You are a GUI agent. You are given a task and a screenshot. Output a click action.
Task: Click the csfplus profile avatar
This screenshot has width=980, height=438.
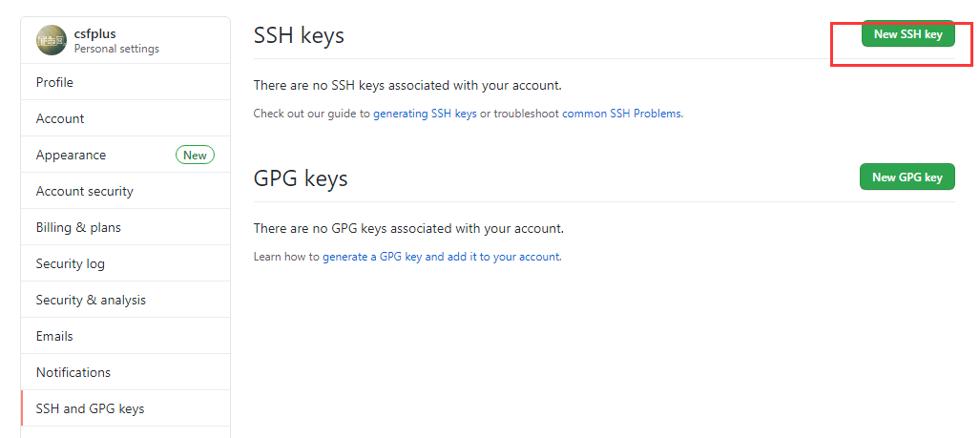pyautogui.click(x=52, y=40)
